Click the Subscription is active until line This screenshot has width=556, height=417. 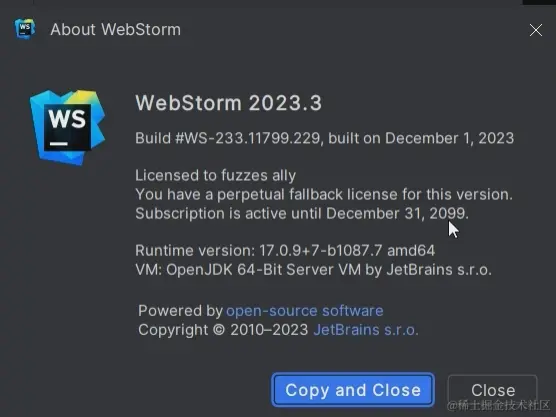[302, 213]
